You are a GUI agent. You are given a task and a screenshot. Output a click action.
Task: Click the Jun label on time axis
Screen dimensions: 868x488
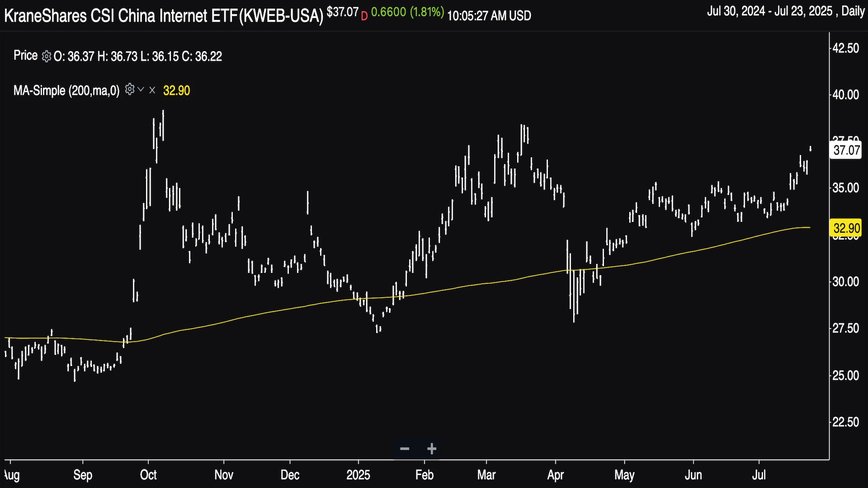pos(693,475)
